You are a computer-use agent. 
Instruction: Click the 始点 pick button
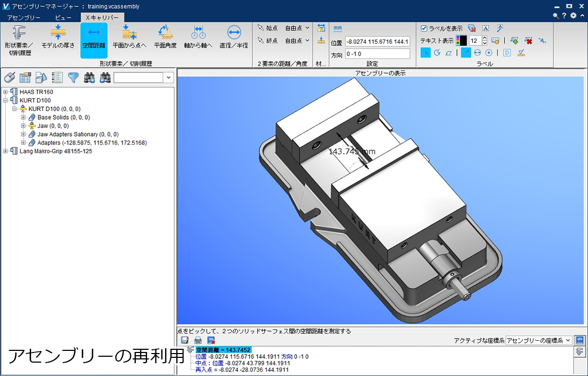click(x=267, y=28)
